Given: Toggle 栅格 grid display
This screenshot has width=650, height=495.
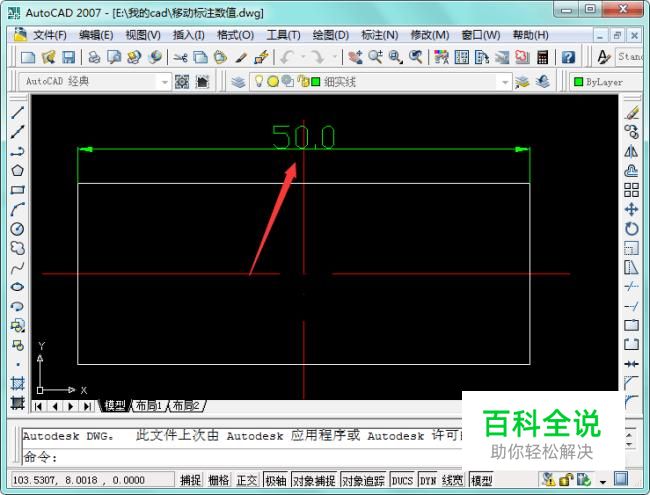Looking at the screenshot, I should (x=219, y=480).
